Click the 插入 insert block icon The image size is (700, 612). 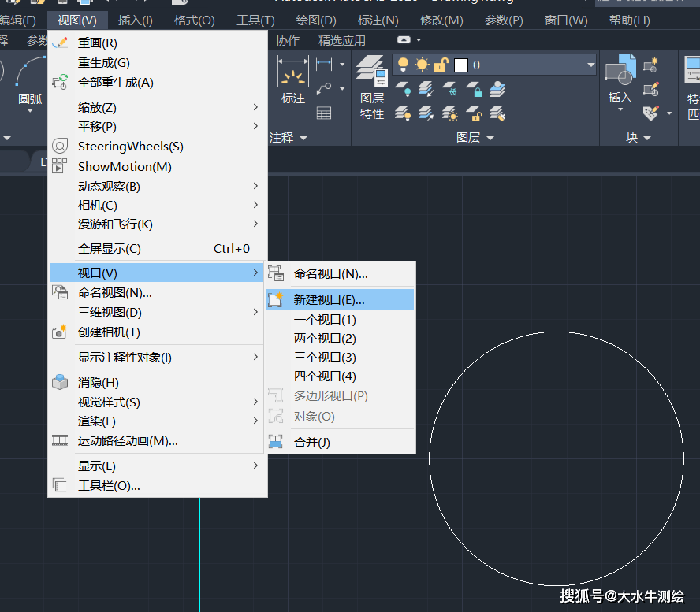pyautogui.click(x=620, y=69)
